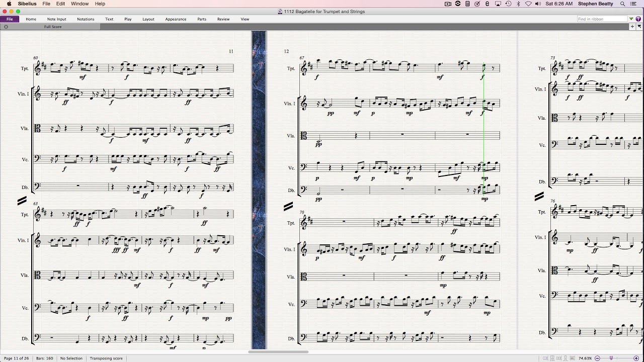Click the zoom in plus button

click(636, 358)
